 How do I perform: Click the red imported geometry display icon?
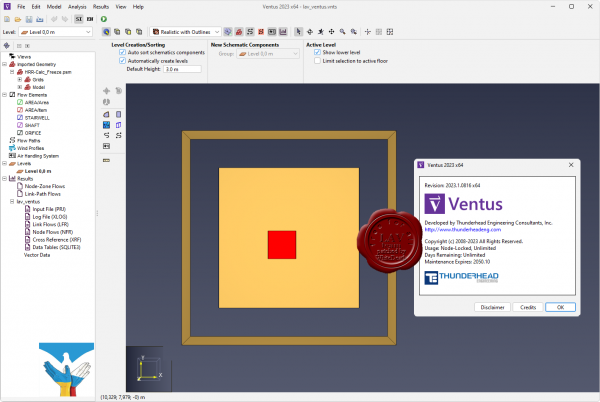tap(239, 32)
